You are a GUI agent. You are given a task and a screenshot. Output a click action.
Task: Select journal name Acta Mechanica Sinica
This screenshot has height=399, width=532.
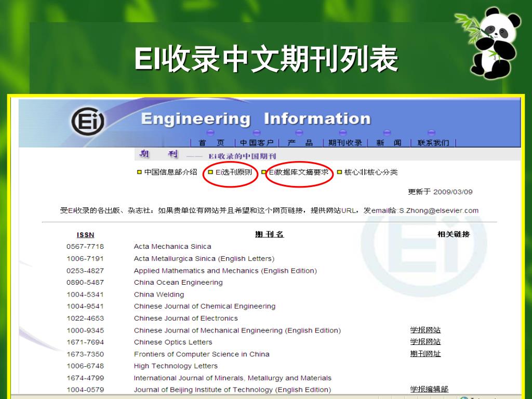point(172,246)
